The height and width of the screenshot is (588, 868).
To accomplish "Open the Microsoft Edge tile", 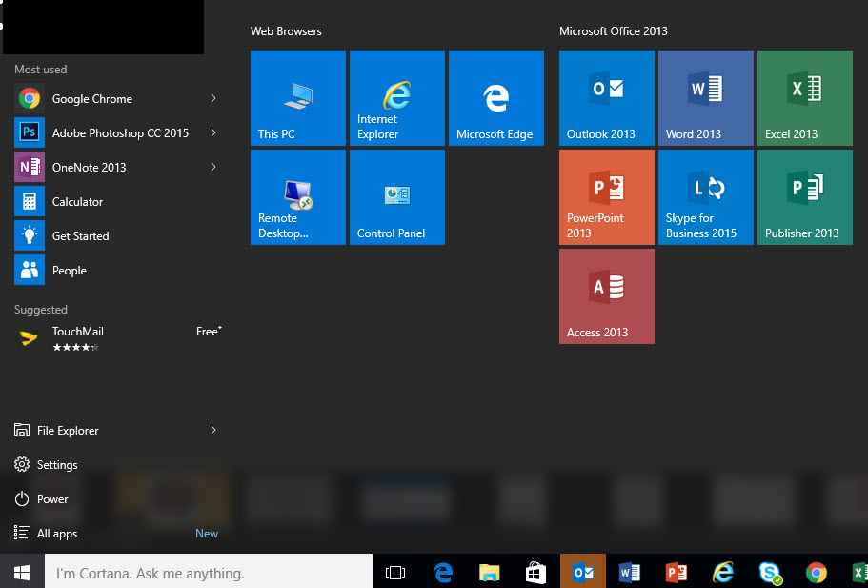I will pyautogui.click(x=496, y=98).
